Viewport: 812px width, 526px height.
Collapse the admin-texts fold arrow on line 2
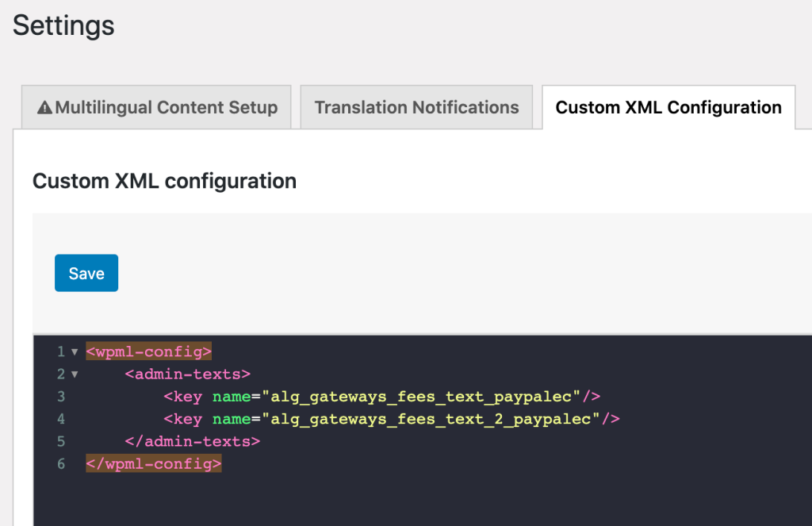75,374
